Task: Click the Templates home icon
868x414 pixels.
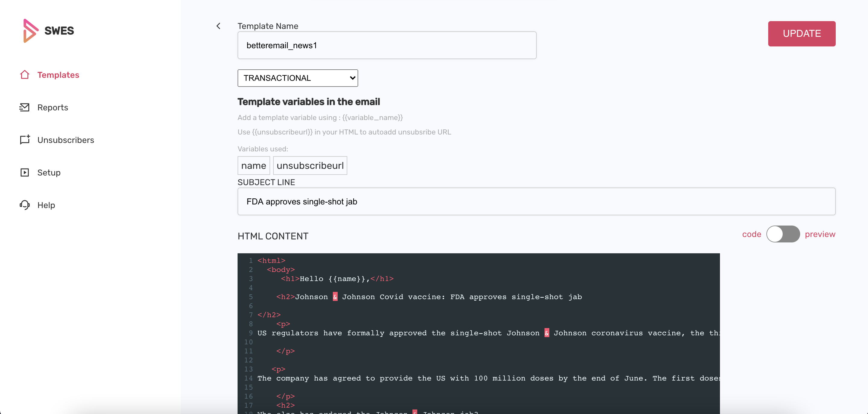Action: (x=25, y=74)
